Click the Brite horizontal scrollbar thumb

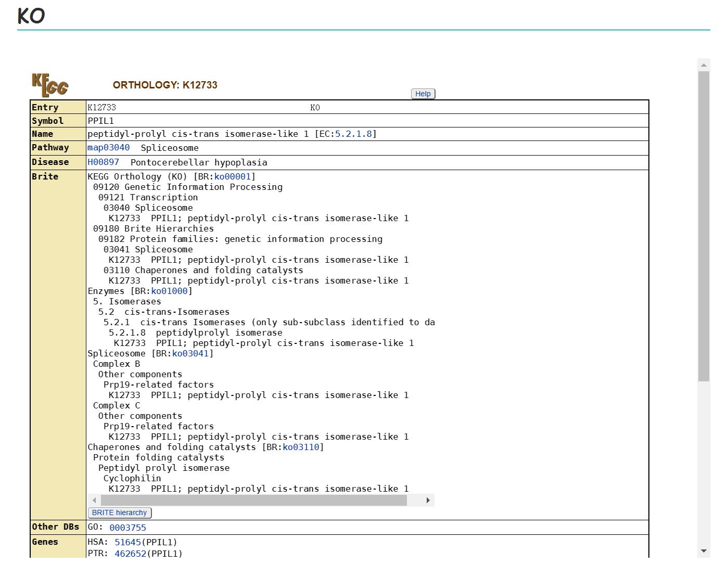click(x=254, y=501)
